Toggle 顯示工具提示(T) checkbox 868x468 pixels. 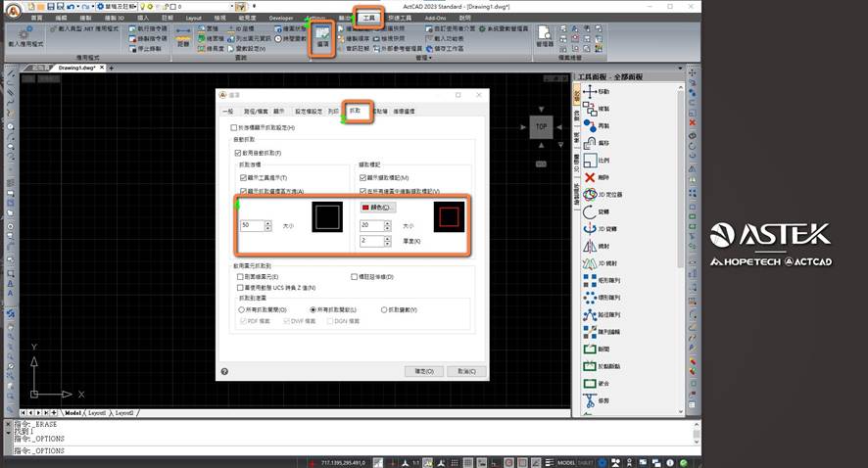click(x=244, y=178)
